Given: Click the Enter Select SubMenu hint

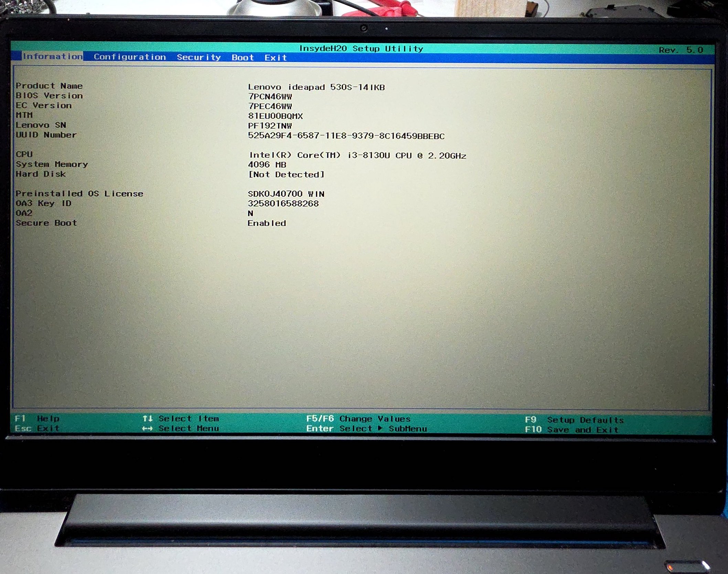Looking at the screenshot, I should click(367, 429).
